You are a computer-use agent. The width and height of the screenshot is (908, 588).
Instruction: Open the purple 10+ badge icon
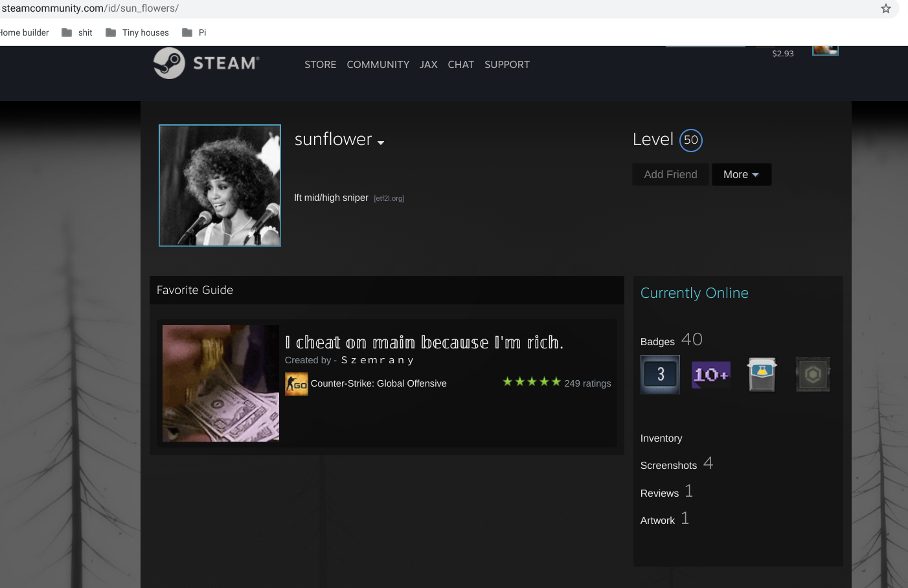(x=711, y=374)
